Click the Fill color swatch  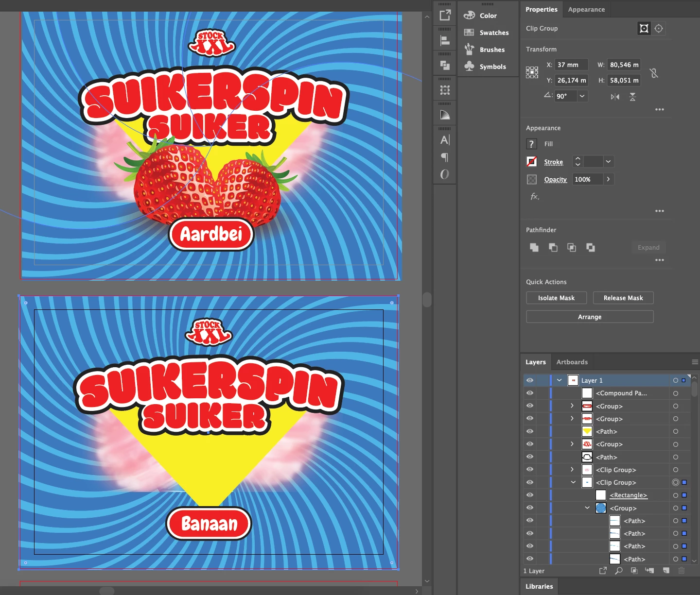[531, 144]
